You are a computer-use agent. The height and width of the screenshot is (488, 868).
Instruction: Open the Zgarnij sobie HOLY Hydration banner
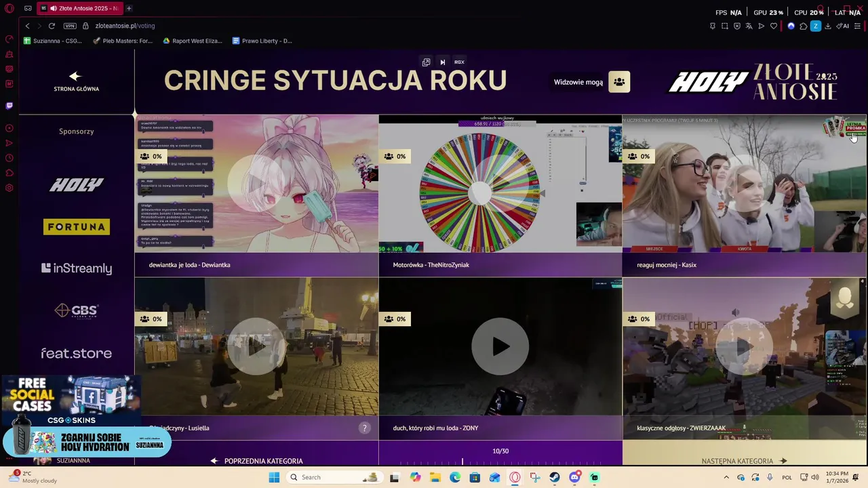point(87,443)
